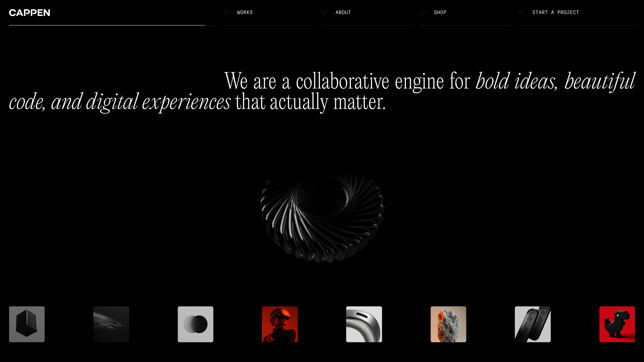Screen dimensions: 644x362
Task: Open the overlapping circles thumbnail
Action: tap(196, 324)
